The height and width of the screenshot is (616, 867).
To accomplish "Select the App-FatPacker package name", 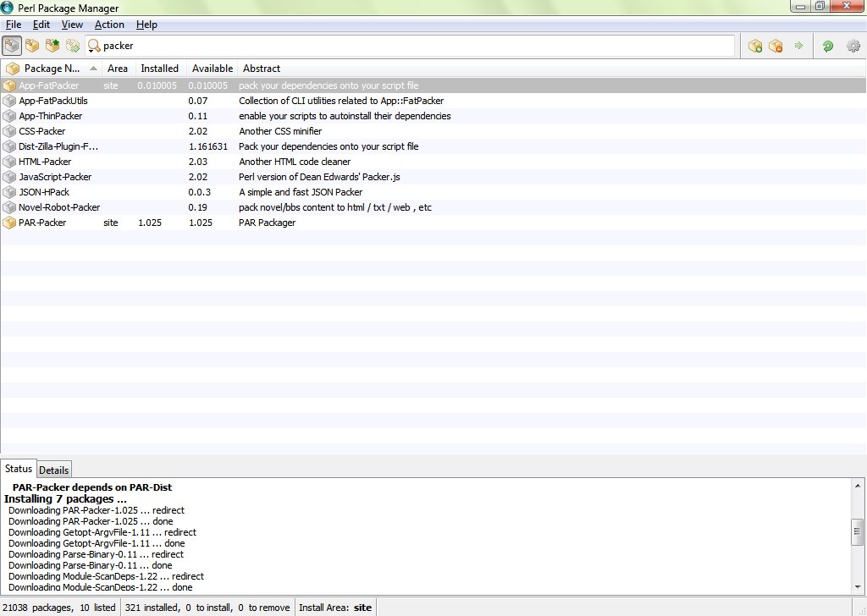I will (48, 85).
